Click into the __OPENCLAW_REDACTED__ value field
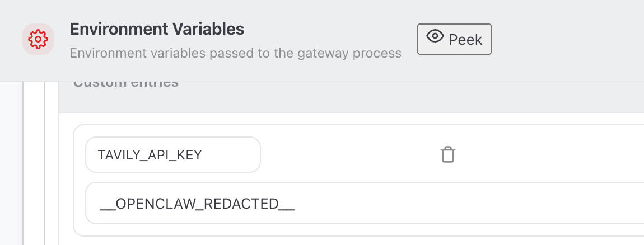 point(364,203)
